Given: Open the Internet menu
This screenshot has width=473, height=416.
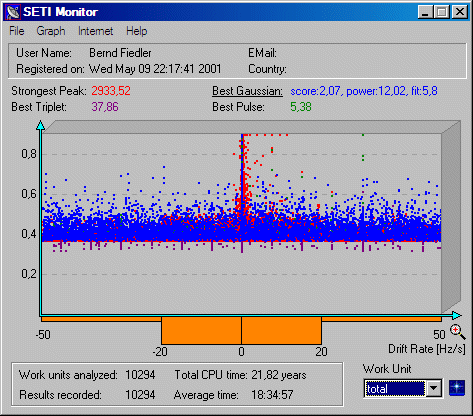Looking at the screenshot, I should tap(95, 31).
